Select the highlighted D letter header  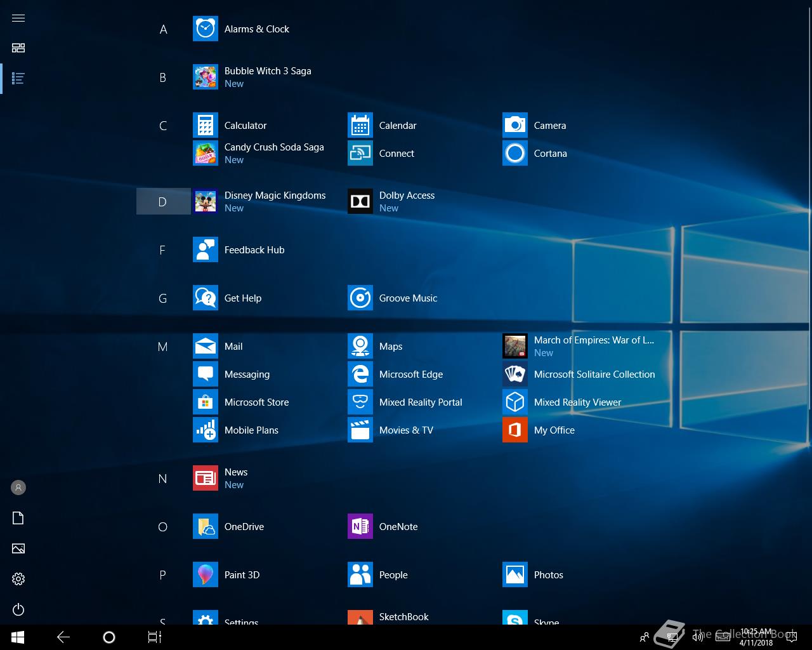click(x=163, y=202)
